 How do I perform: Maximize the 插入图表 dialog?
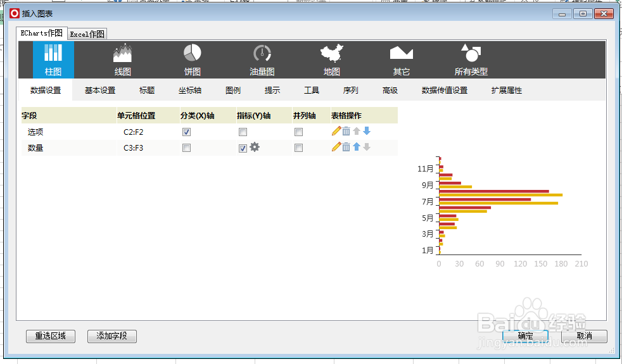(583, 14)
